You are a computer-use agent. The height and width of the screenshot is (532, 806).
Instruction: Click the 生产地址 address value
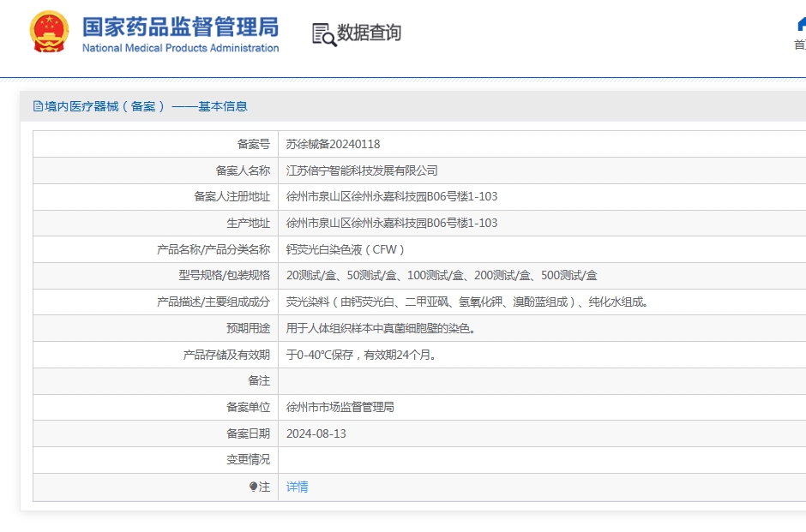tap(392, 224)
